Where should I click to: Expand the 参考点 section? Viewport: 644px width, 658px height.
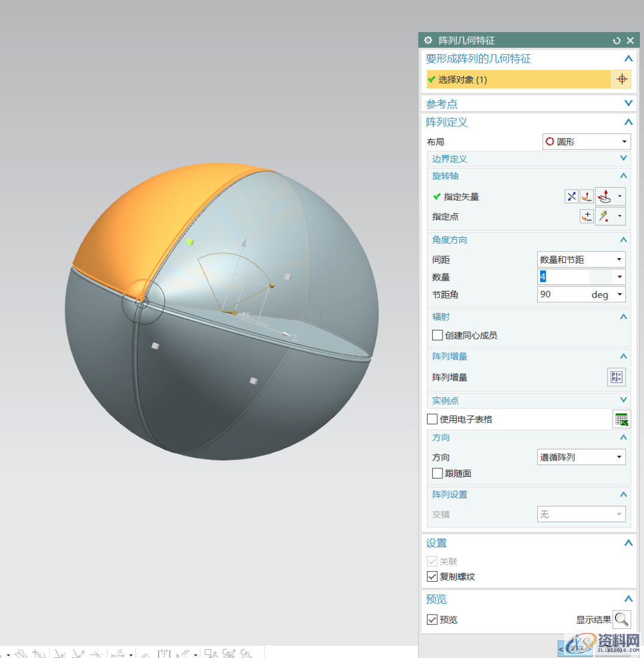click(627, 104)
